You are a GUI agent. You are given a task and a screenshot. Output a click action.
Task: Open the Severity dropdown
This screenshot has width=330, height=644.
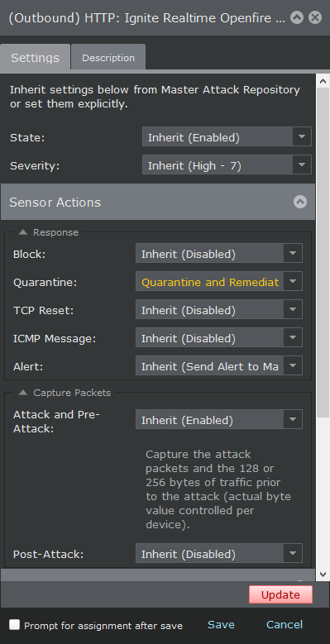pos(227,165)
